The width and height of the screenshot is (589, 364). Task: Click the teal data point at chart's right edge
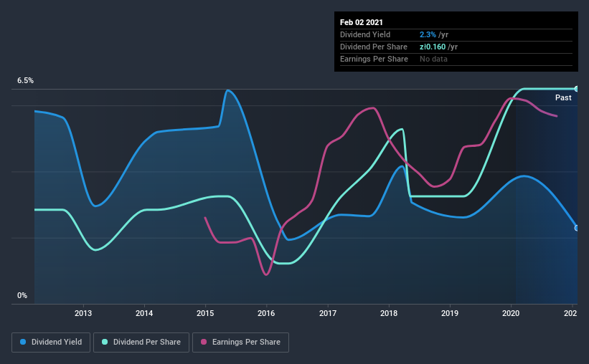(576, 89)
